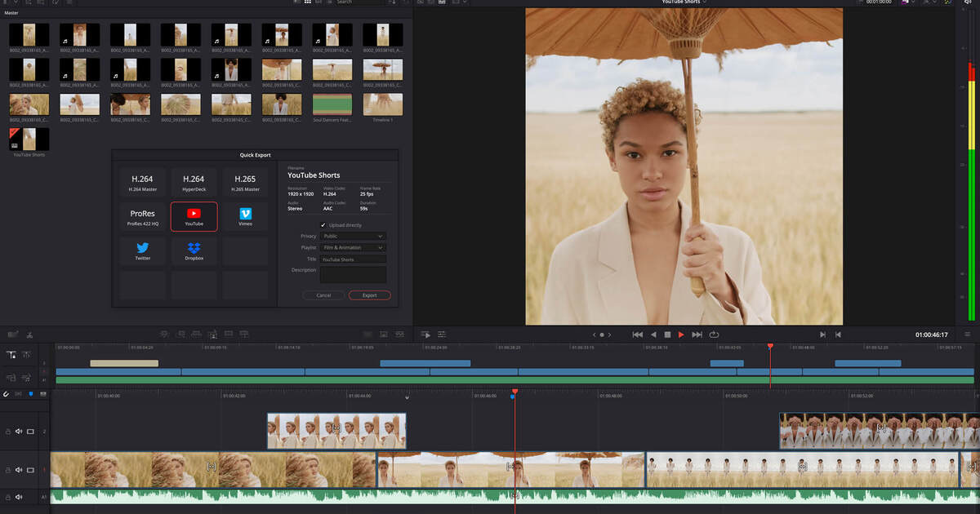Lock audio track A1
Image resolution: width=980 pixels, height=514 pixels.
tap(8, 495)
